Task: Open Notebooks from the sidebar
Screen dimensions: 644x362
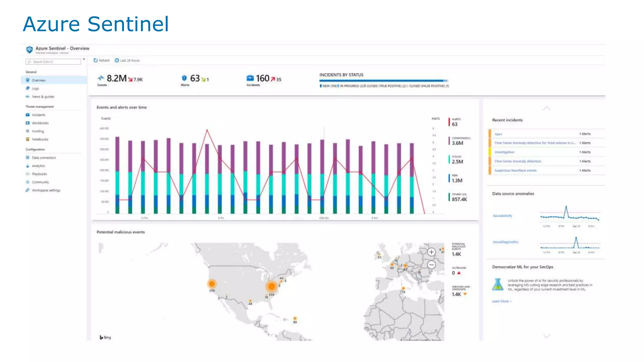Action: (40, 140)
